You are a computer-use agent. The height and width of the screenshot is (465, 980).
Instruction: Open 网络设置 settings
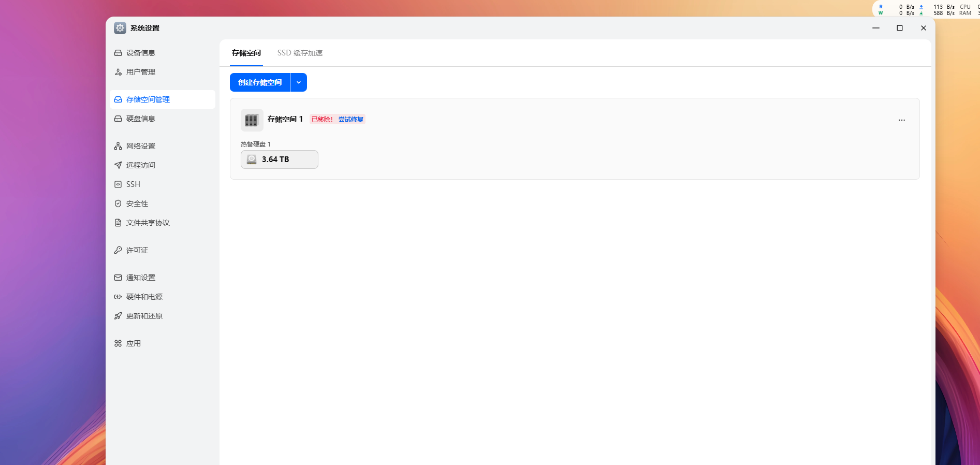pos(163,146)
